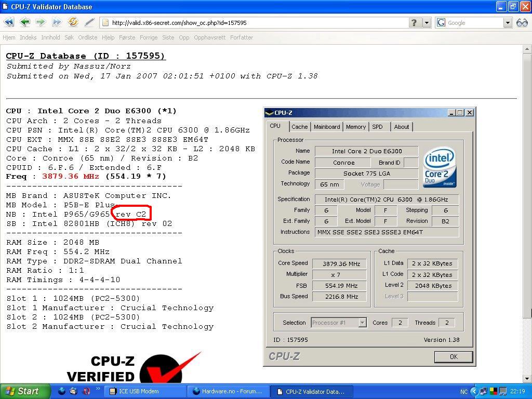Image resolution: width=532 pixels, height=399 pixels.
Task: Click the Rewind double-arrow toolbar icon
Action: [9, 22]
